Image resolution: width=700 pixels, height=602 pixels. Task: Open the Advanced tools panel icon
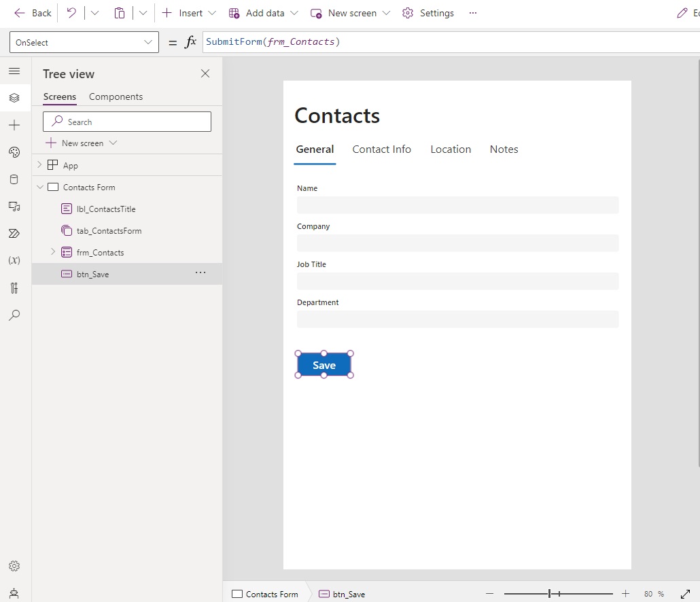(14, 288)
